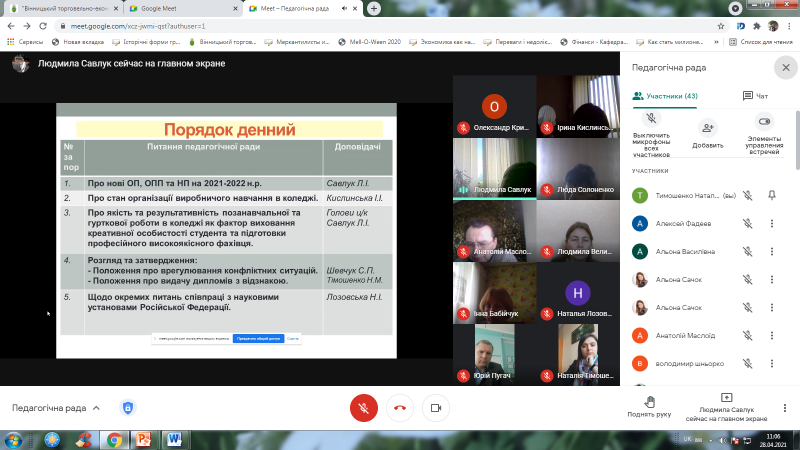
Task: Mute audio icon on Meet tab
Action: coord(344,8)
